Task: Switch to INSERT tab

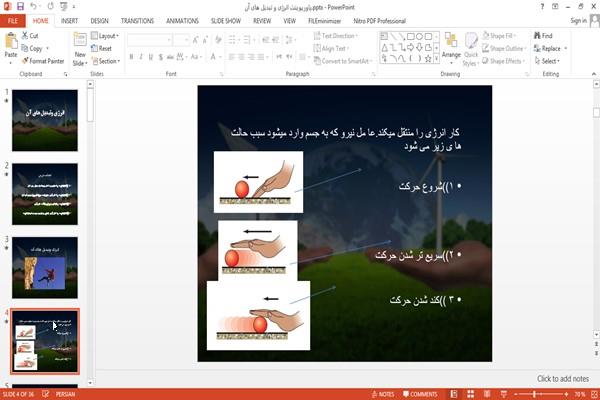Action: coord(69,21)
